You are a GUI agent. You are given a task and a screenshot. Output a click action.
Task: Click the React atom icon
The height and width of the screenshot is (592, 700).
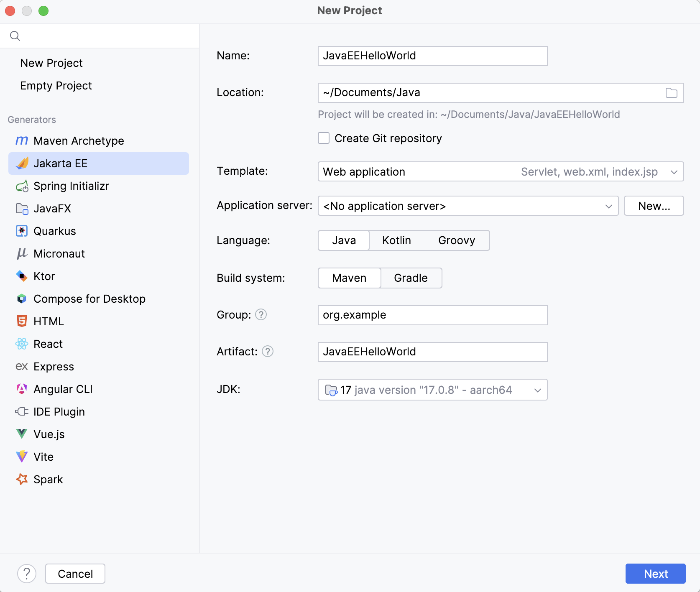pyautogui.click(x=22, y=344)
